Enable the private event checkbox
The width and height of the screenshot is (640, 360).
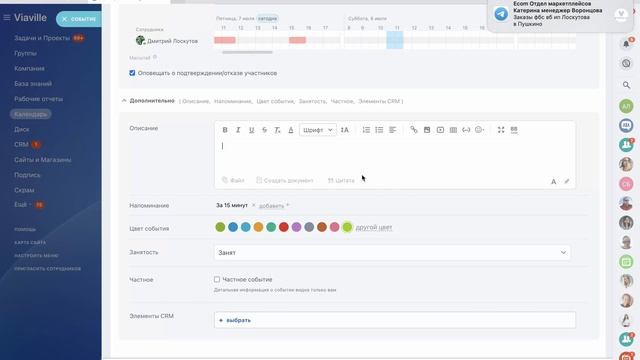tap(217, 280)
